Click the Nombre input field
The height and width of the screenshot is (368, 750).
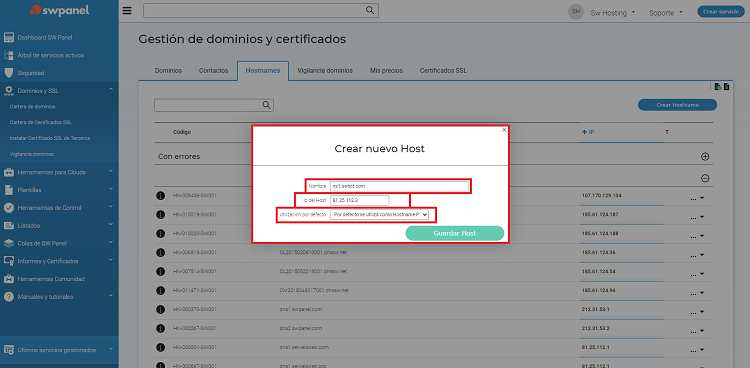coord(399,186)
